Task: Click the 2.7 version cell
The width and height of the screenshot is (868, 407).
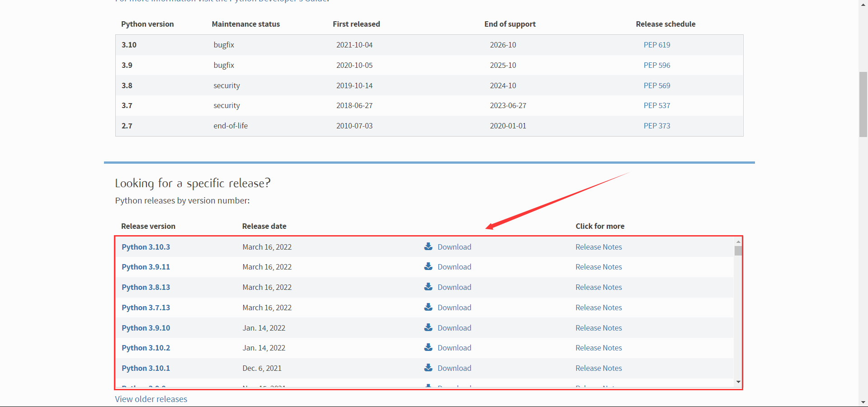Action: pyautogui.click(x=127, y=126)
